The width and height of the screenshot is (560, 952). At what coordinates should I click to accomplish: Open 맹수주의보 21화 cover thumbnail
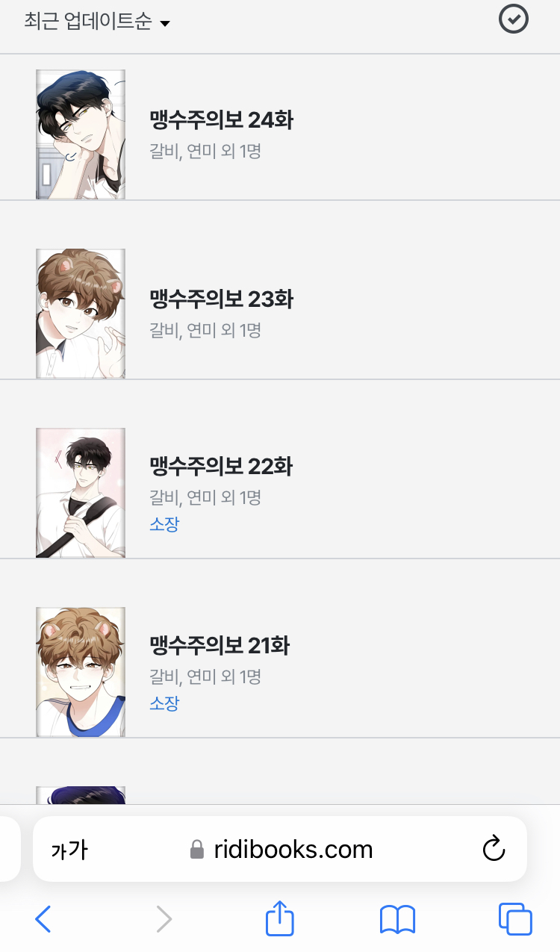[81, 672]
